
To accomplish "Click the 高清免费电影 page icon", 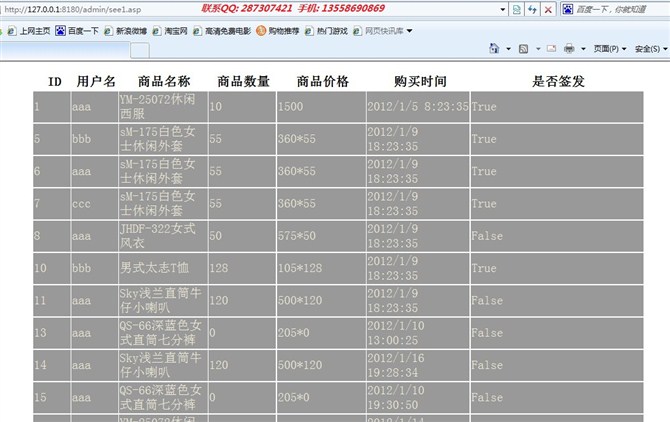I will 197,31.
